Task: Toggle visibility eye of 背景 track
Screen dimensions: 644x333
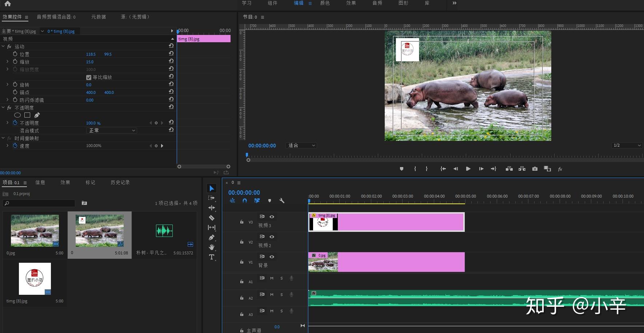Action: pos(272,257)
